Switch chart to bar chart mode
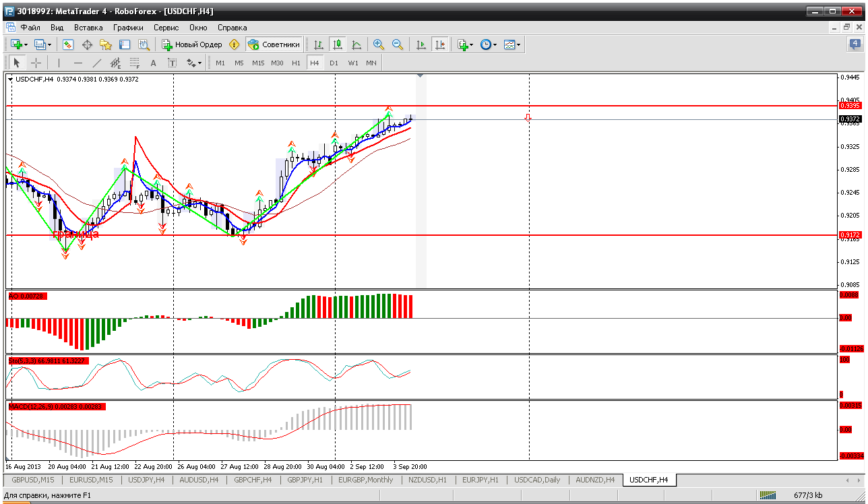868x504 pixels. 318,44
